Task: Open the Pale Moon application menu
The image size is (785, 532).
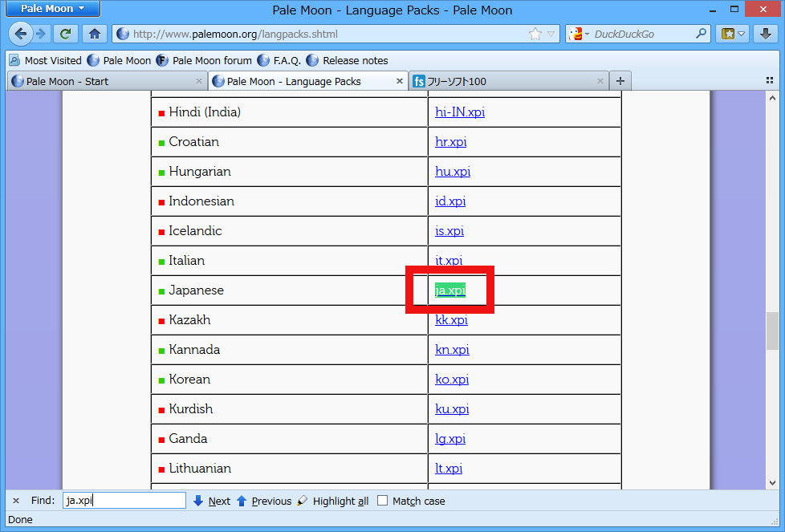Action: (52, 9)
